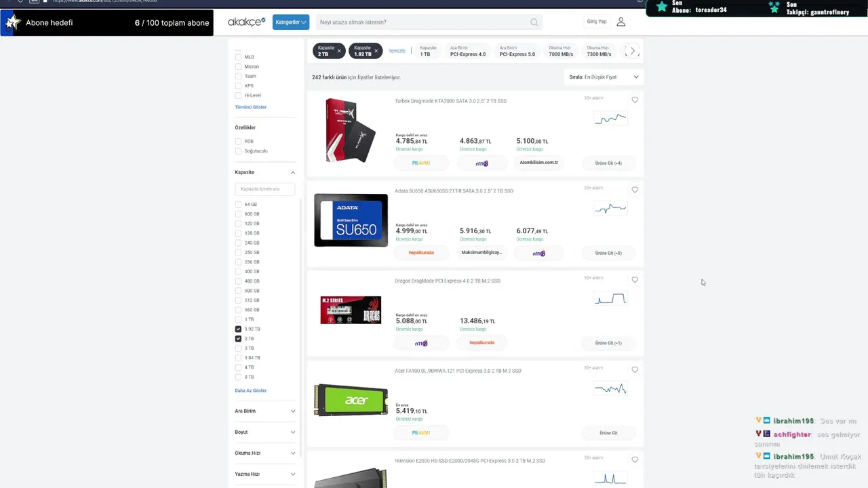Open price chart for Dragos DragMode

tap(610, 298)
